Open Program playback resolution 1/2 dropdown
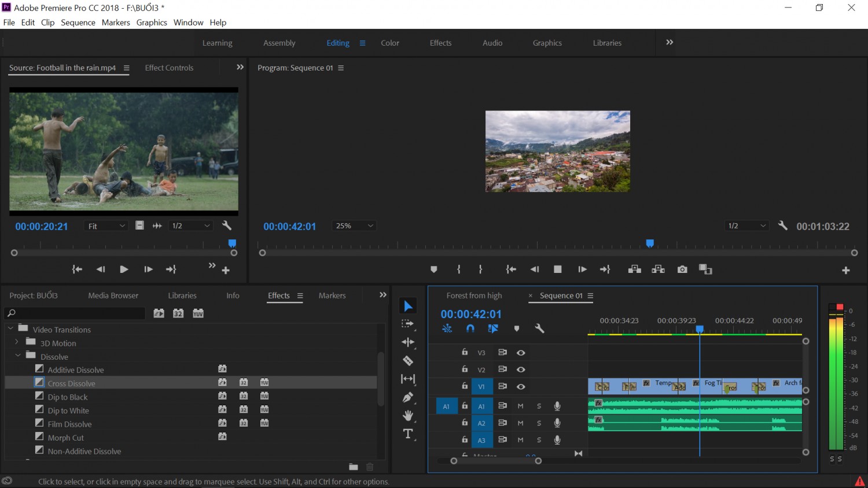The image size is (868, 488). point(746,225)
